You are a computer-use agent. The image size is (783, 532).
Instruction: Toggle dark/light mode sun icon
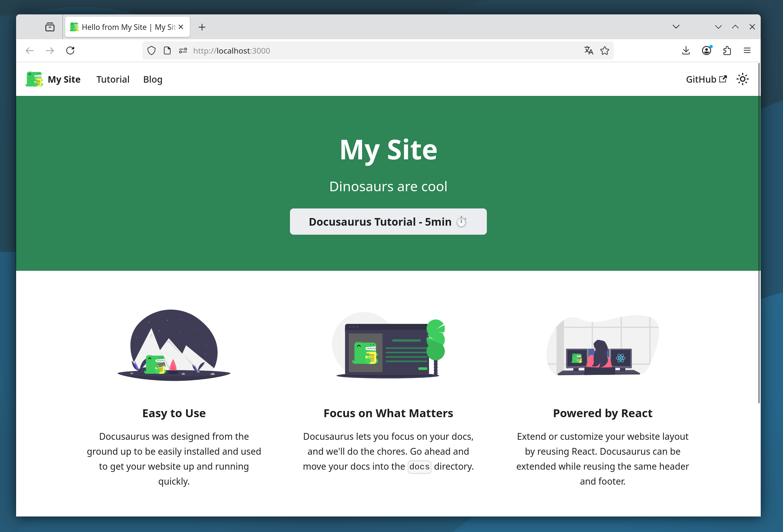pyautogui.click(x=742, y=79)
